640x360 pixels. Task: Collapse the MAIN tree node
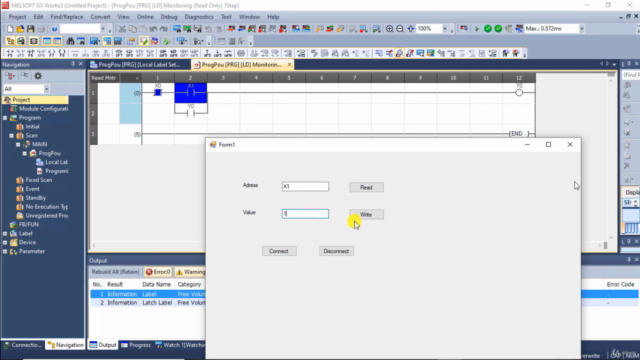click(x=18, y=144)
